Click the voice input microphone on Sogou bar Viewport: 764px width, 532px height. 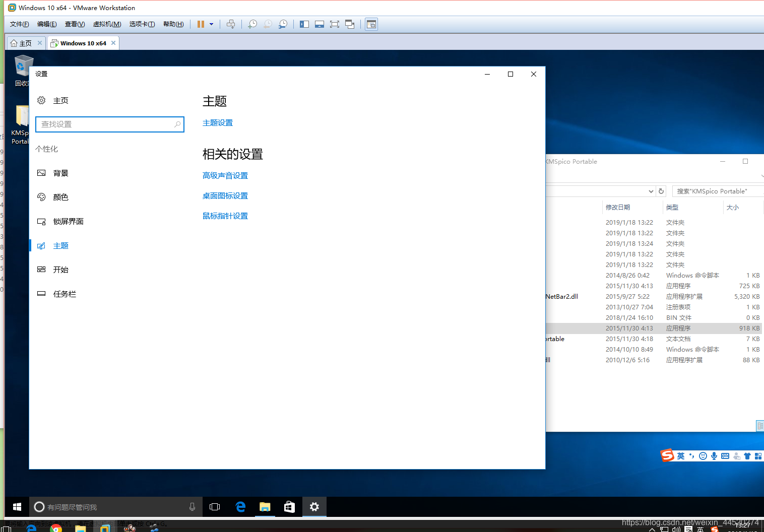coord(714,456)
